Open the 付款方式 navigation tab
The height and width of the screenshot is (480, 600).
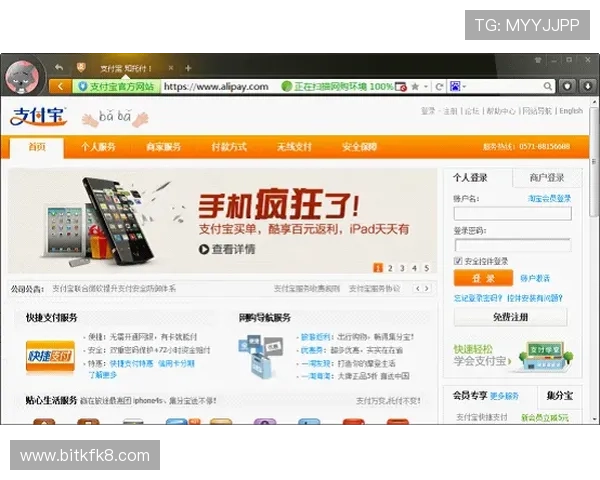(x=229, y=147)
